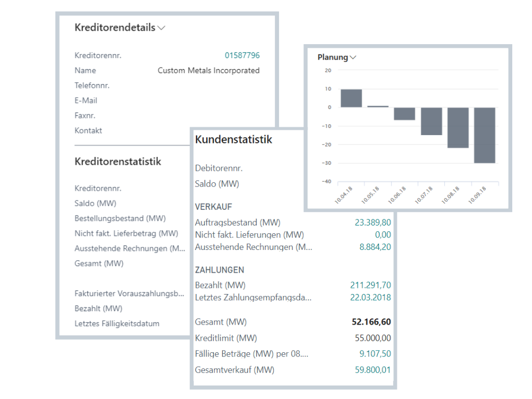Expand the Kreditorendetails chevron

162,28
